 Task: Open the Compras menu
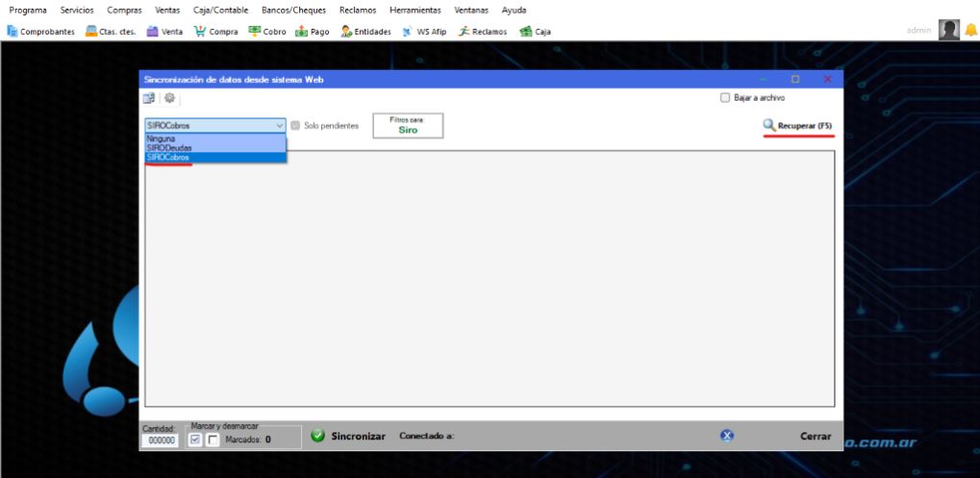pos(124,10)
